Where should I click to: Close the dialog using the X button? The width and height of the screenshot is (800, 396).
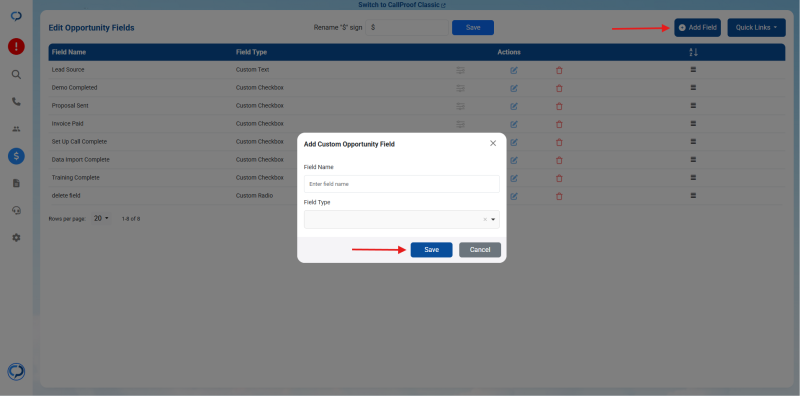493,143
